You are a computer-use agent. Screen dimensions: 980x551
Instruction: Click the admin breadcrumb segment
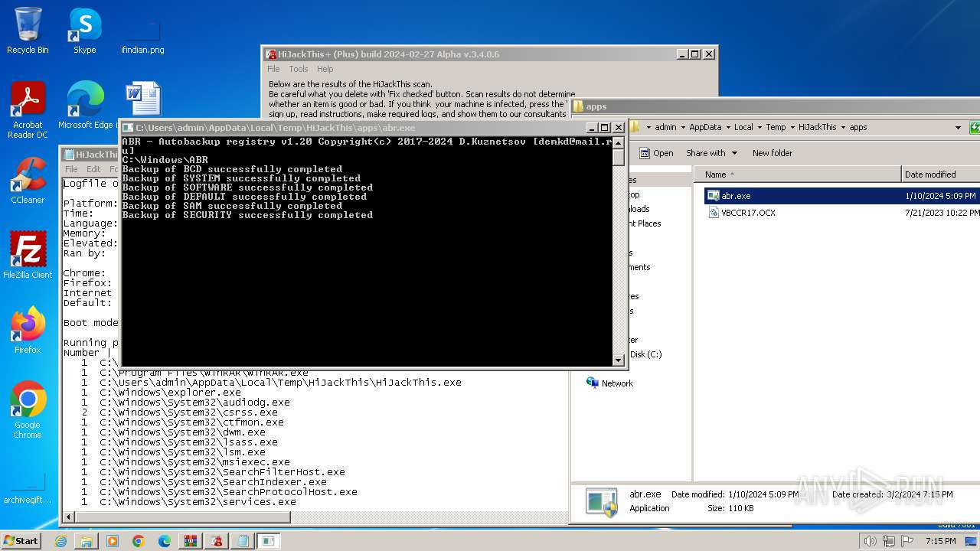click(665, 128)
